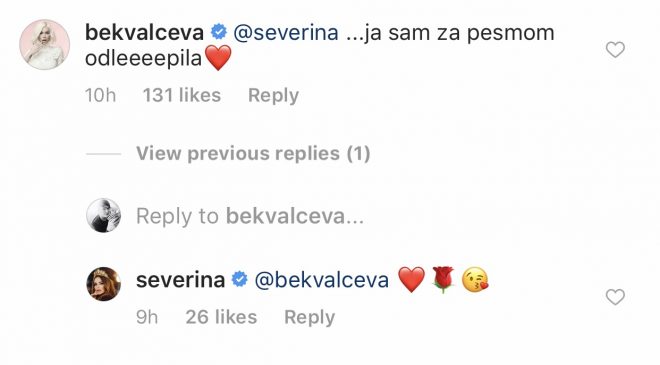Click the 10h timestamp on bekvalceva's comment
Viewport: 660px width, 365px height.
click(x=100, y=95)
